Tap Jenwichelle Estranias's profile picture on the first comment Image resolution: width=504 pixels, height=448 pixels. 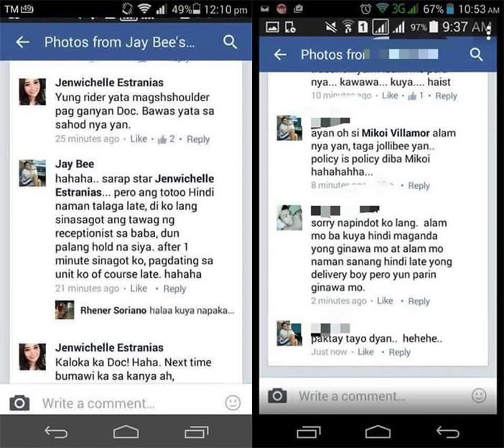pos(32,92)
